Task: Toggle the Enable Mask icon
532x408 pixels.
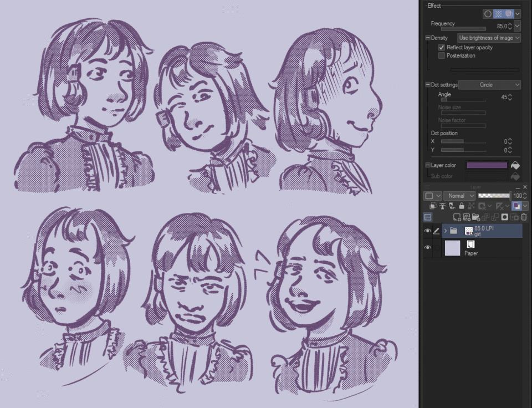Action: (482, 206)
